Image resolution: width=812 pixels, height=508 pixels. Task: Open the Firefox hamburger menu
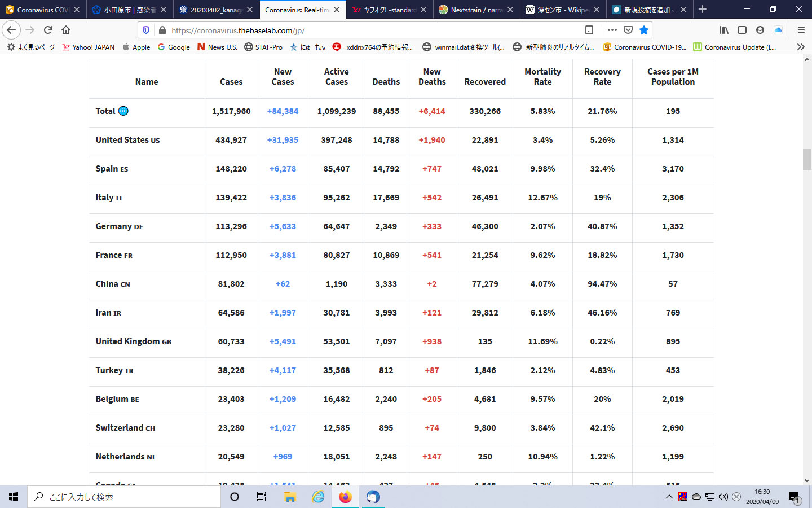pyautogui.click(x=801, y=30)
